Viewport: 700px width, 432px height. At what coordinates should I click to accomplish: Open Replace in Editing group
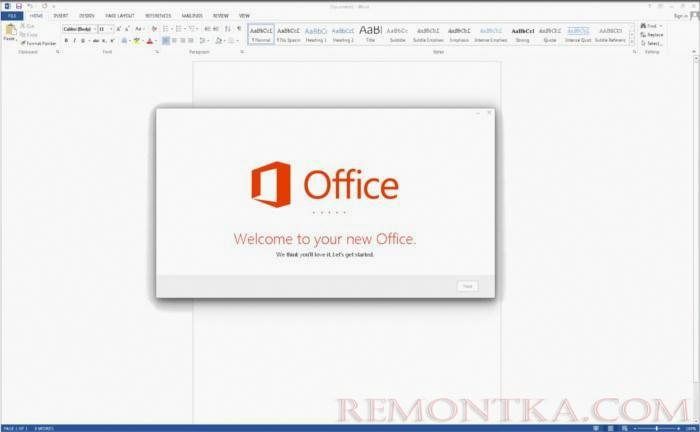click(652, 34)
